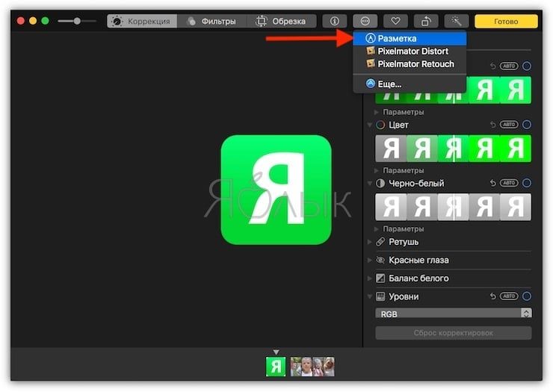Enable АВТО for Черно-белый
The height and width of the screenshot is (392, 553).
point(509,183)
